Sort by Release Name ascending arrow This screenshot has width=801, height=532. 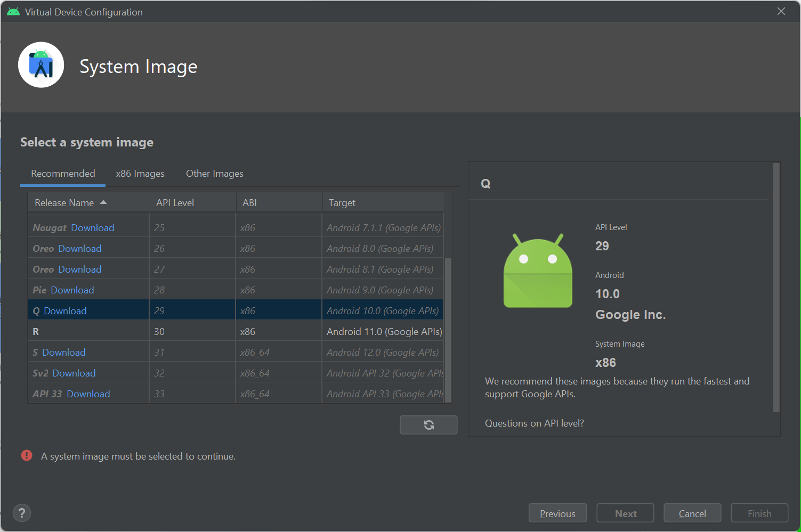pos(103,202)
